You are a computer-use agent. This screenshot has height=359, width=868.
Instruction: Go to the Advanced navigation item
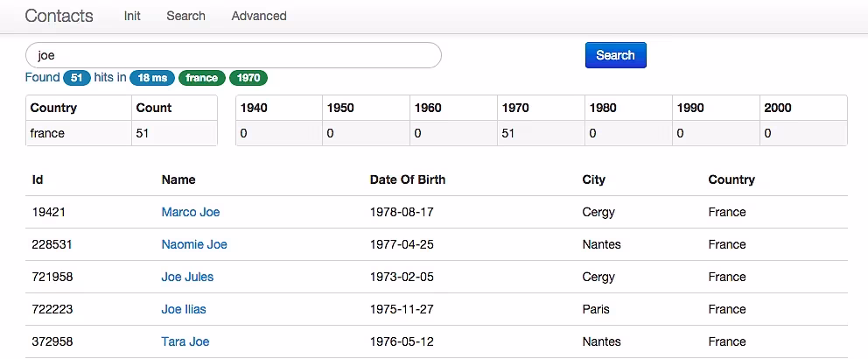[259, 16]
